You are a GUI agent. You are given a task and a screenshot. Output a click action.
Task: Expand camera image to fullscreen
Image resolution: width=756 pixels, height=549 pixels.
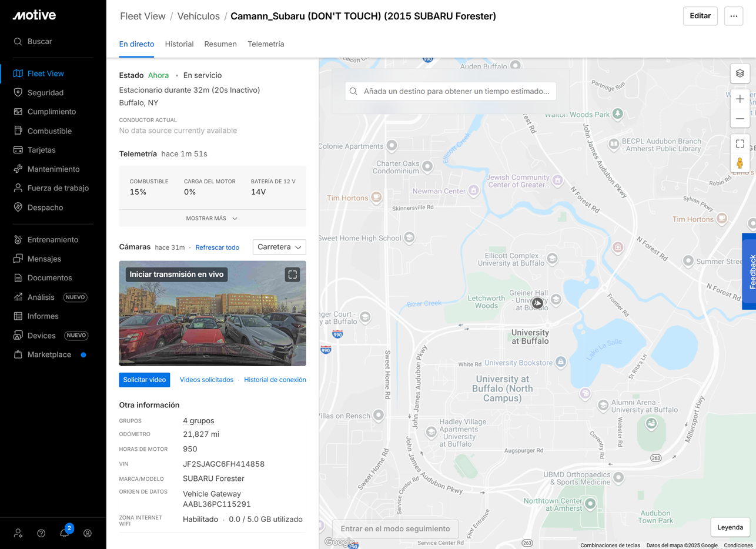tap(292, 274)
